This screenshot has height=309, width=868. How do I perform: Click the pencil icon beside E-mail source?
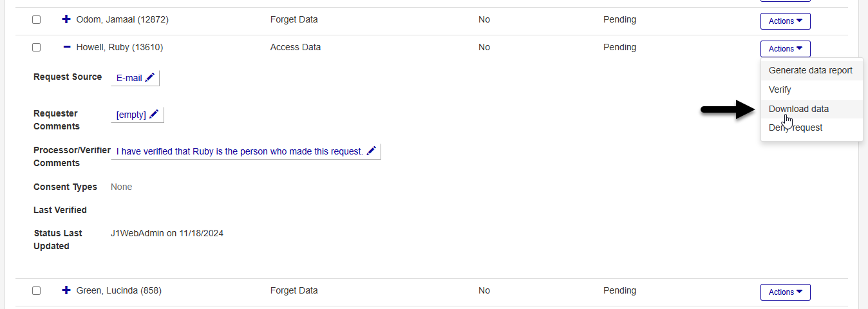[150, 77]
